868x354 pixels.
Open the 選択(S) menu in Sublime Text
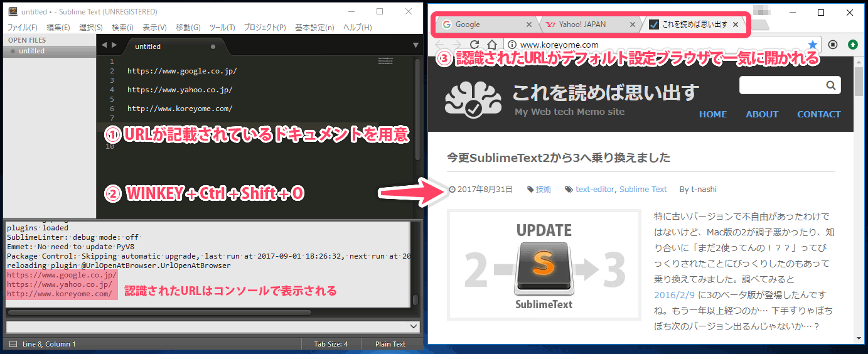(91, 28)
